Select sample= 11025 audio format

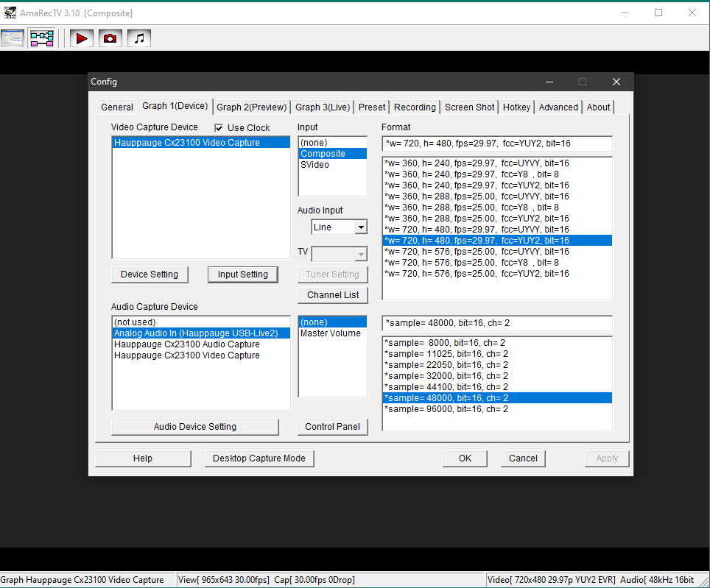click(x=497, y=354)
